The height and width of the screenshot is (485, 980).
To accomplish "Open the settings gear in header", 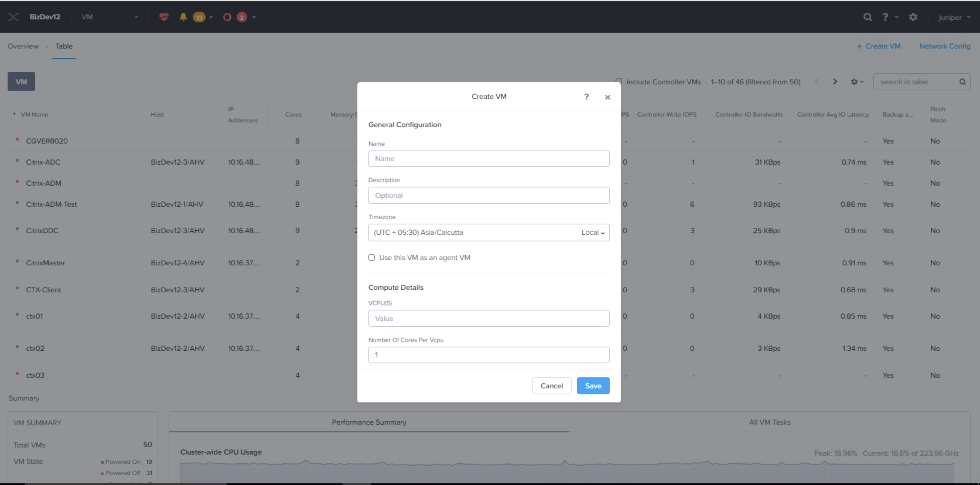I will click(913, 17).
